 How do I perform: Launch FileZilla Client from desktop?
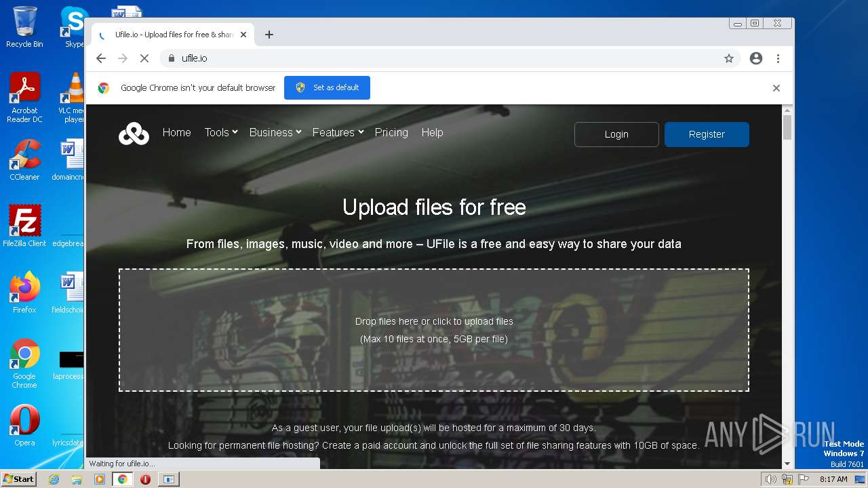point(24,226)
